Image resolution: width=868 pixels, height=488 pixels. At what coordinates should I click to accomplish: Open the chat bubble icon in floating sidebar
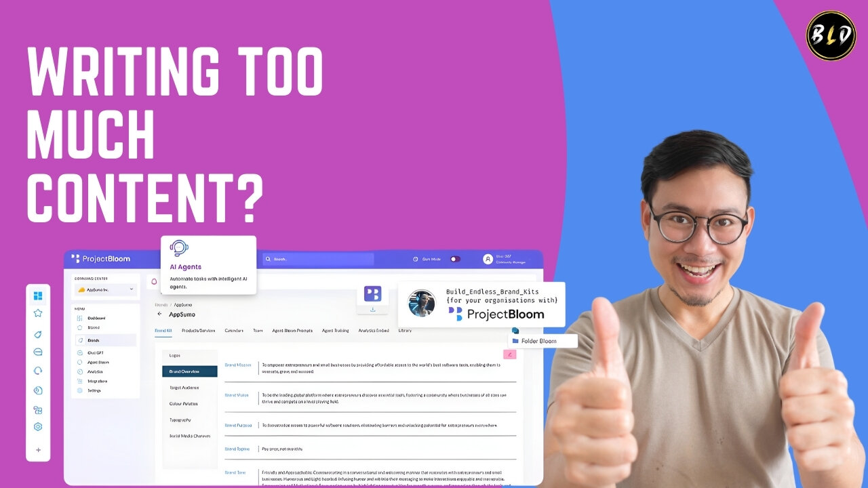[38, 352]
